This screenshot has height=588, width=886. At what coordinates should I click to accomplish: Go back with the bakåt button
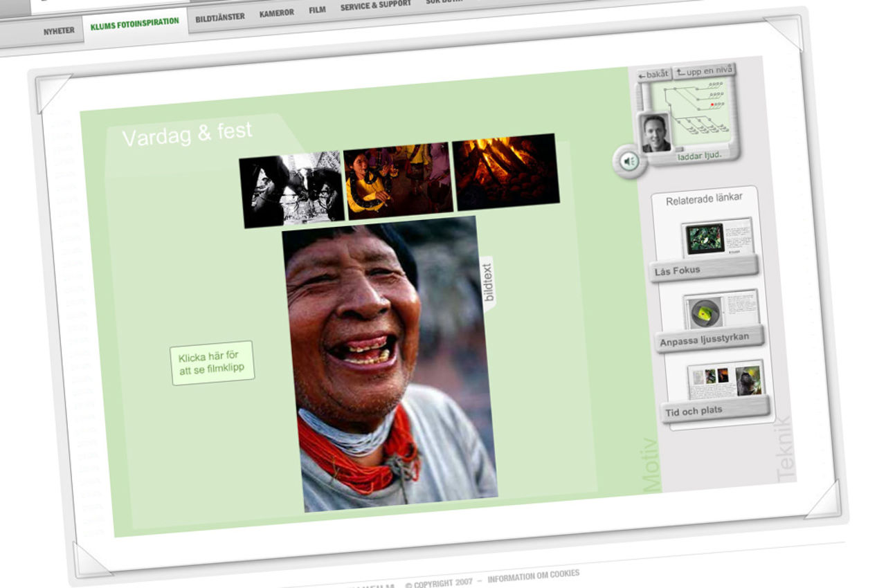point(654,74)
